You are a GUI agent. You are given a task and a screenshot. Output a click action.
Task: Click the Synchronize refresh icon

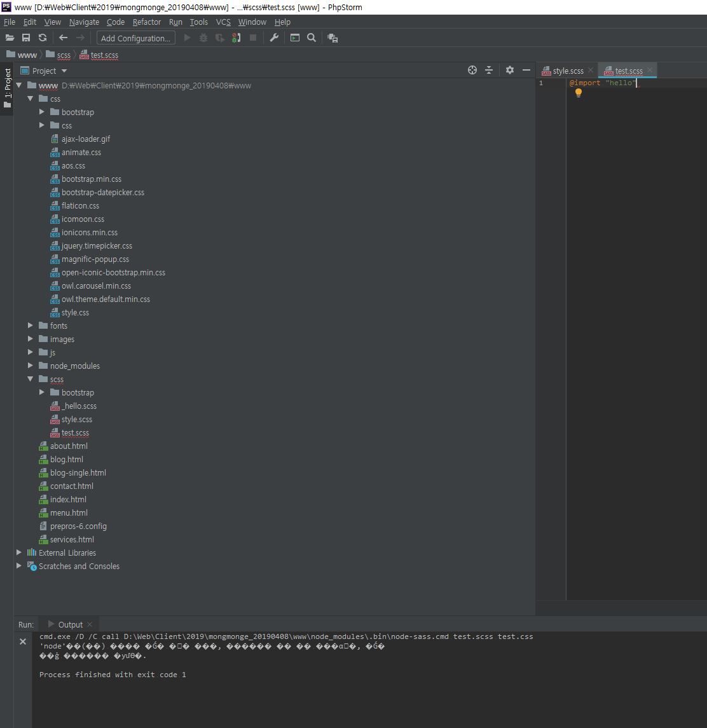43,38
